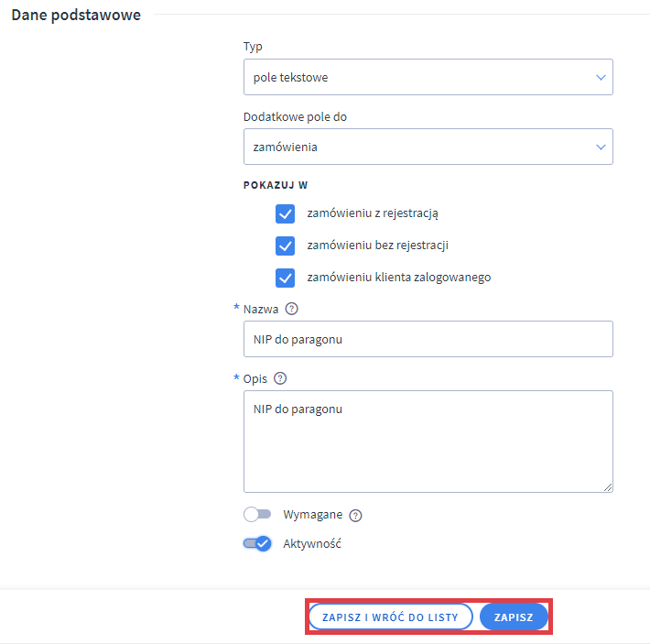Open the Wymagane help tooltip icon
The image size is (650, 644).
(x=356, y=515)
